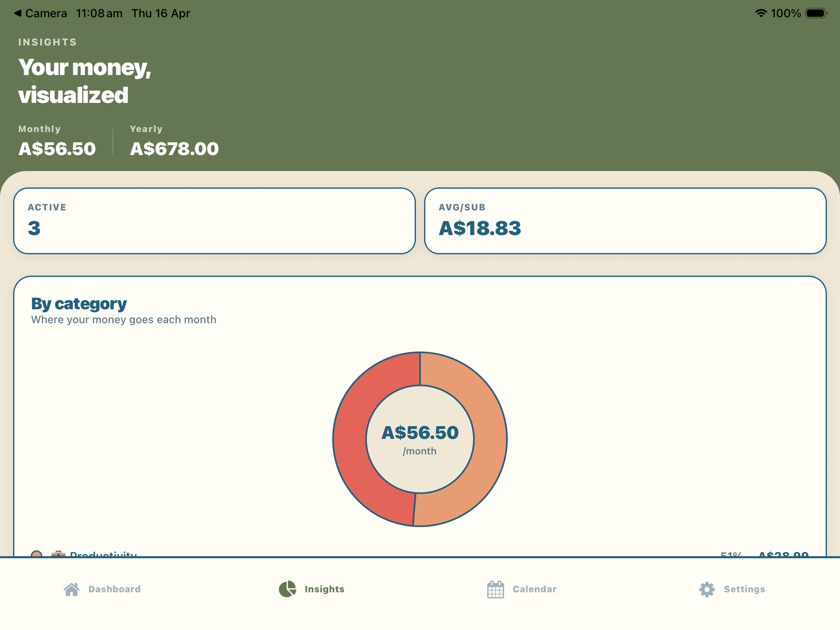
Task: Go back to Camera via back arrow
Action: (x=18, y=13)
